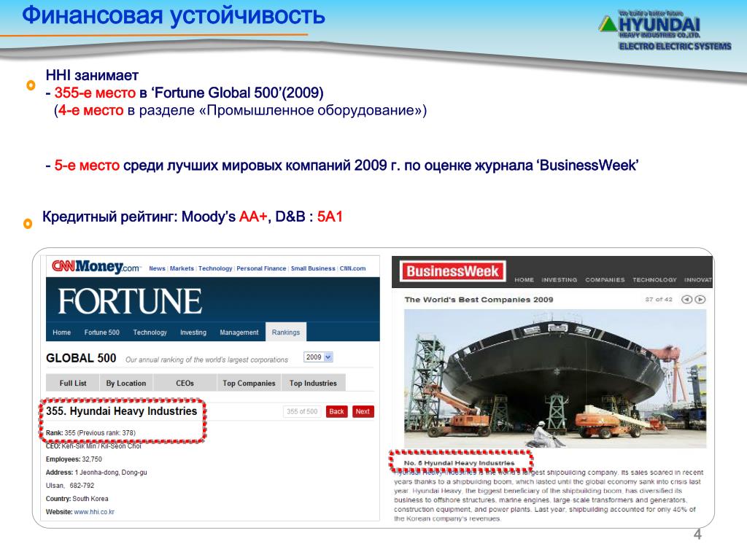Click 'No. 5 Hyundai Heavy Industries' caption
Screen dimensions: 747x560
460,463
